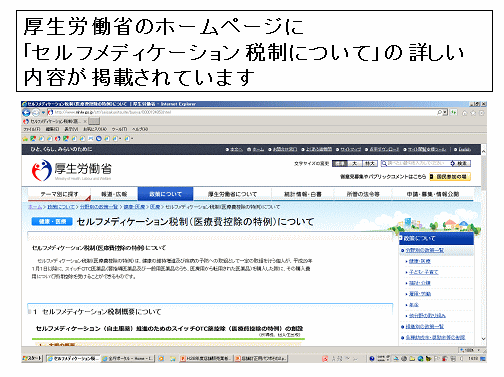Click the 分野別の政策一覧 breadcrumb link

point(99,207)
